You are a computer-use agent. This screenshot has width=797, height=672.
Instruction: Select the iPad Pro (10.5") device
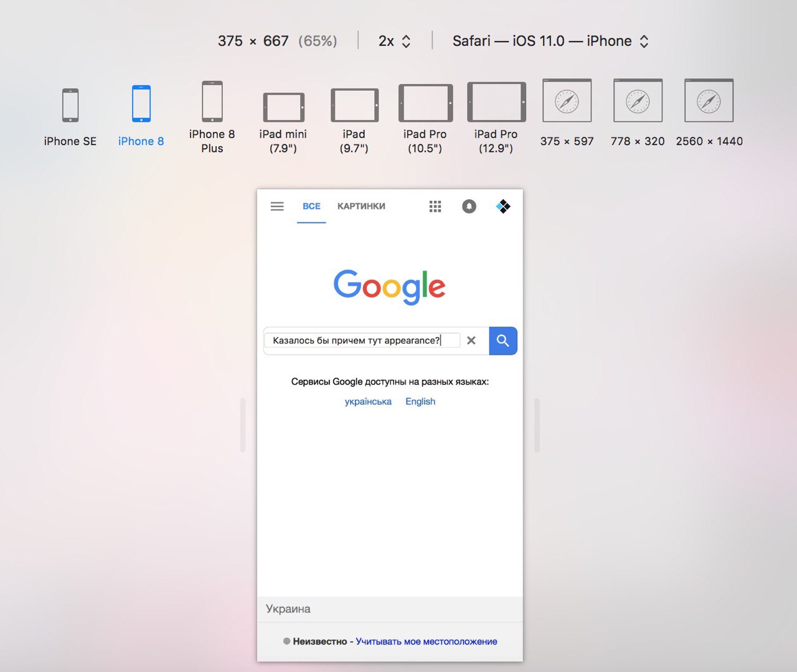[x=425, y=103]
